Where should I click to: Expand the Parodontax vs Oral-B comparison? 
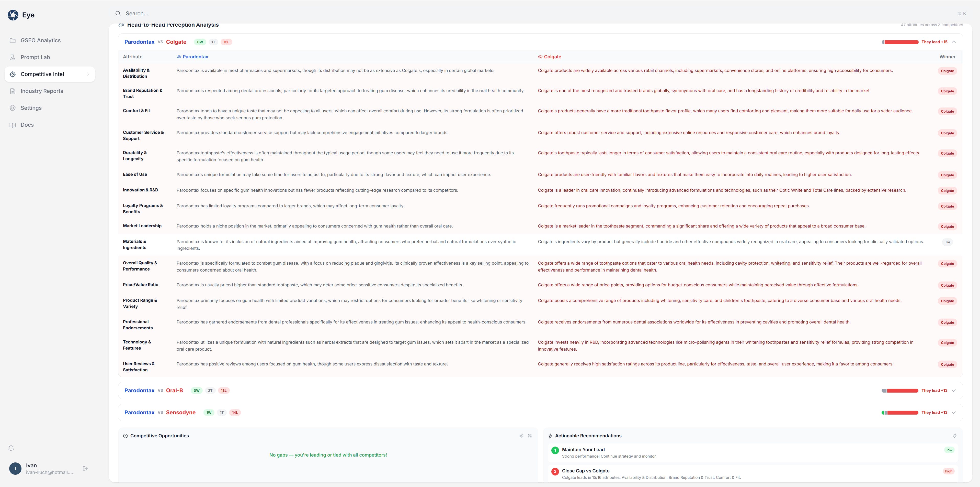pos(954,391)
